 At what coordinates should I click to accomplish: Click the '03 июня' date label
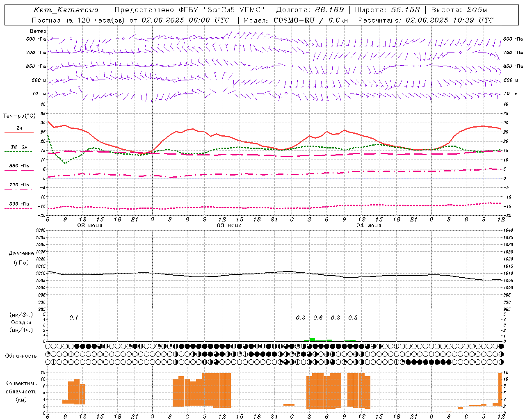229,226
